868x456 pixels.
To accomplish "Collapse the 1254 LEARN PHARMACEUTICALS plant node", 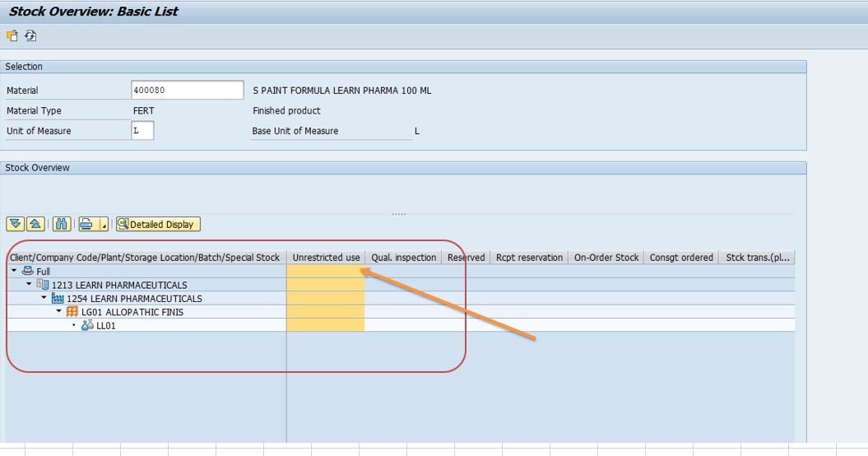I will pyautogui.click(x=44, y=297).
